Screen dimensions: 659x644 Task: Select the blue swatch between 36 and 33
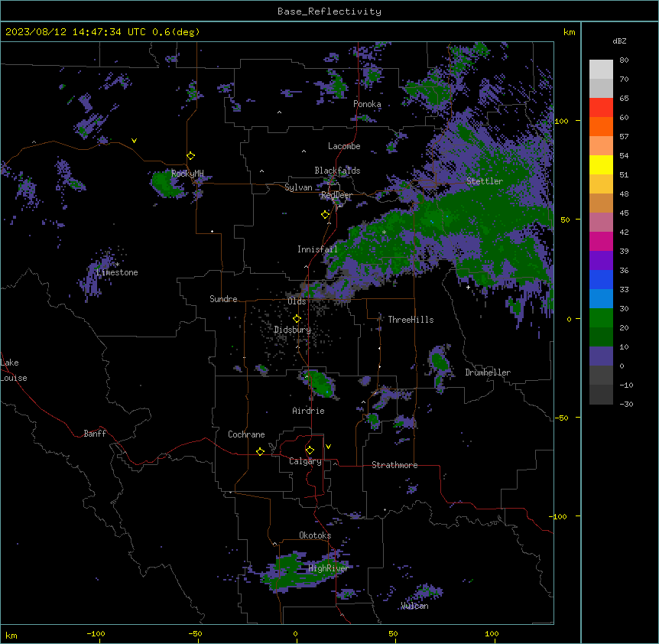[x=601, y=279]
